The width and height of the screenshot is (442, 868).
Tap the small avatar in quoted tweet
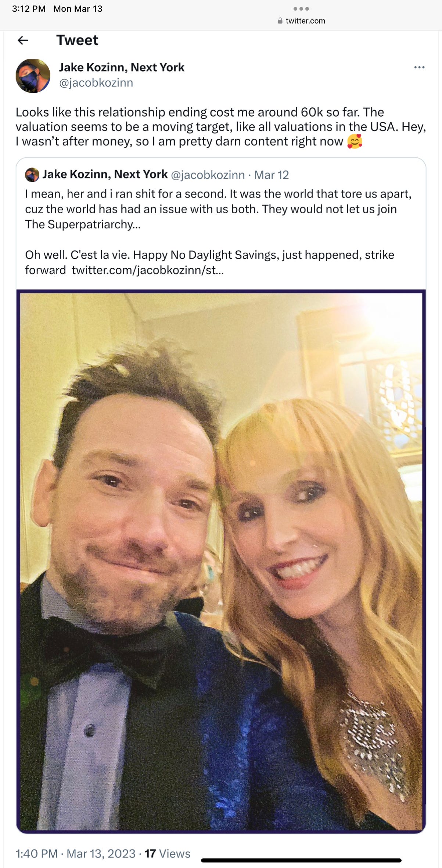pos(32,175)
